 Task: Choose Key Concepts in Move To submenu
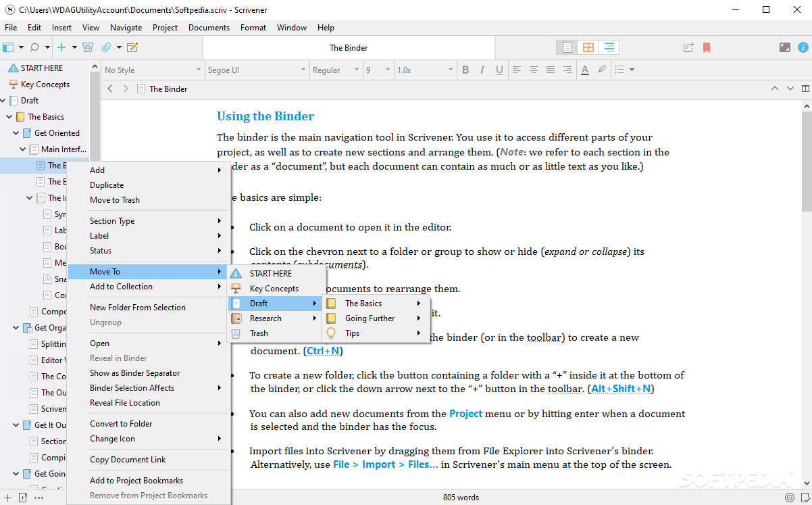click(x=276, y=289)
